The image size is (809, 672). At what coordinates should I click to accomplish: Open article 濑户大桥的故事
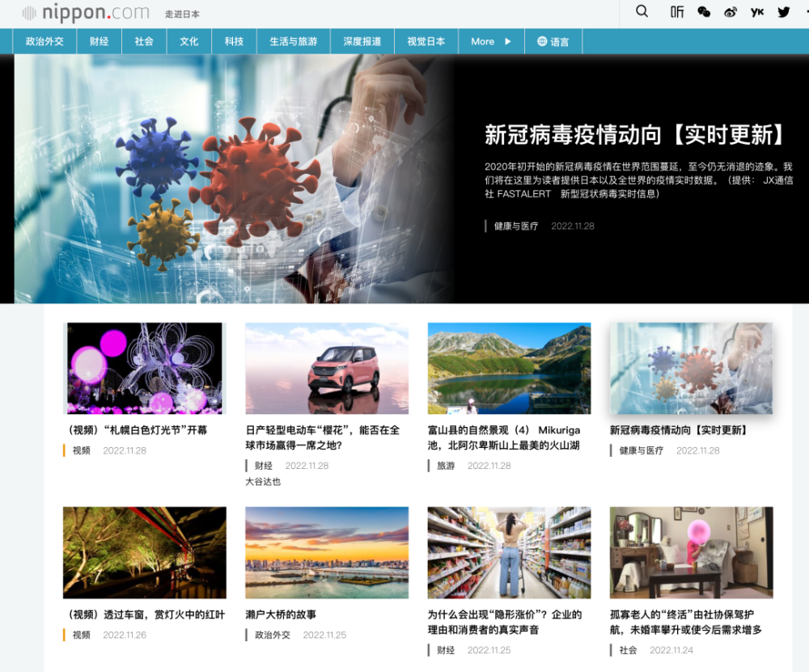pos(281,615)
